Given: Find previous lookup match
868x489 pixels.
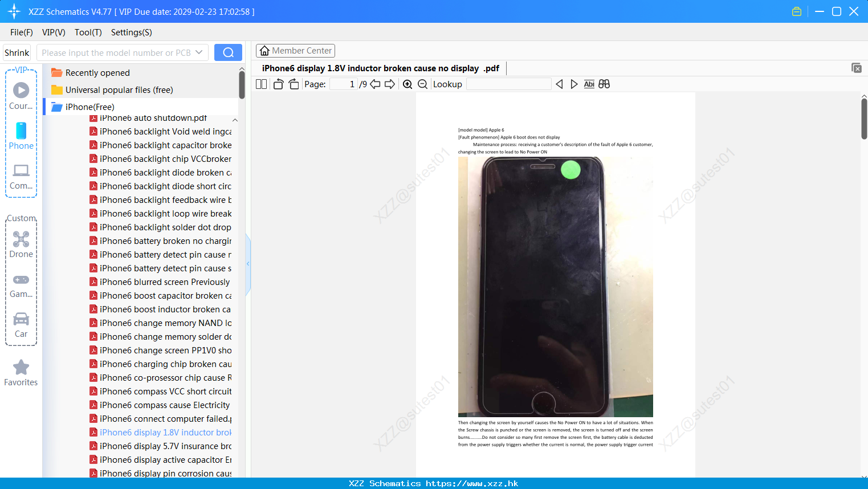Looking at the screenshot, I should (559, 84).
